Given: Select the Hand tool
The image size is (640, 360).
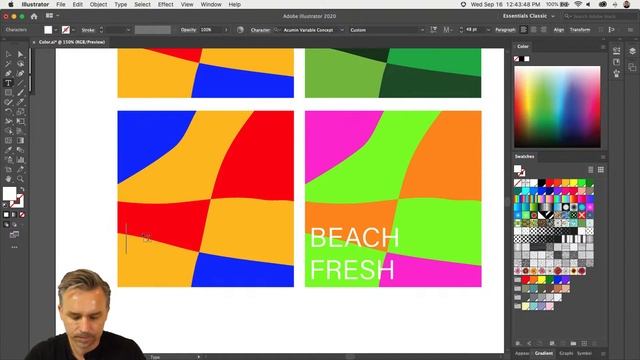Looking at the screenshot, I should (x=8, y=179).
